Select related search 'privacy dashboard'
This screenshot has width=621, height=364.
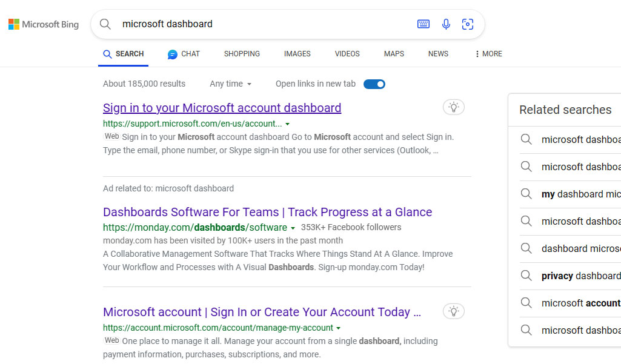click(x=570, y=276)
